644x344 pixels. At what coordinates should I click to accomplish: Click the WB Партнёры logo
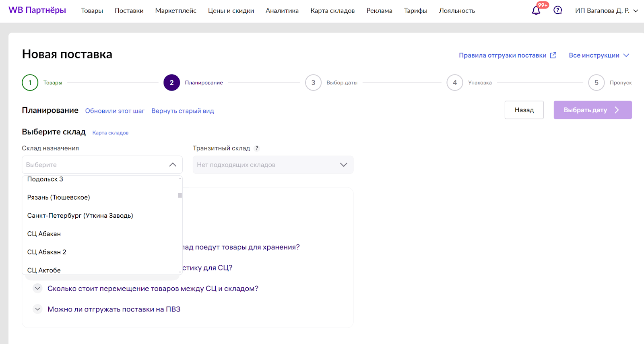37,10
